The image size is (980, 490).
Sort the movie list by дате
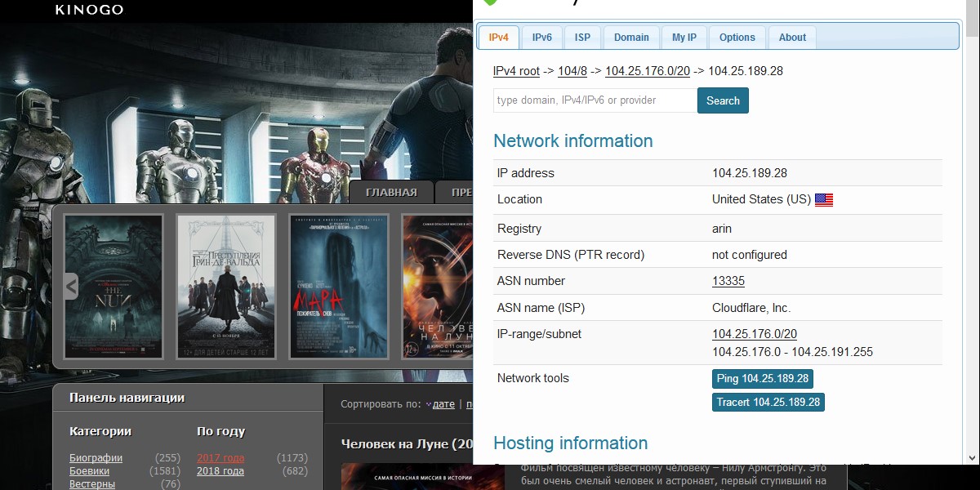443,404
